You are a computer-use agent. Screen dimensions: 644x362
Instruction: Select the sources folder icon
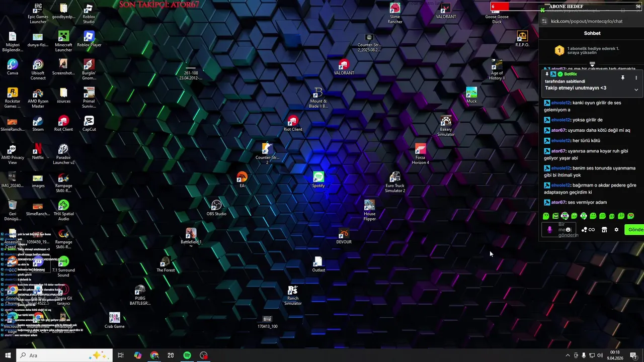[63, 95]
